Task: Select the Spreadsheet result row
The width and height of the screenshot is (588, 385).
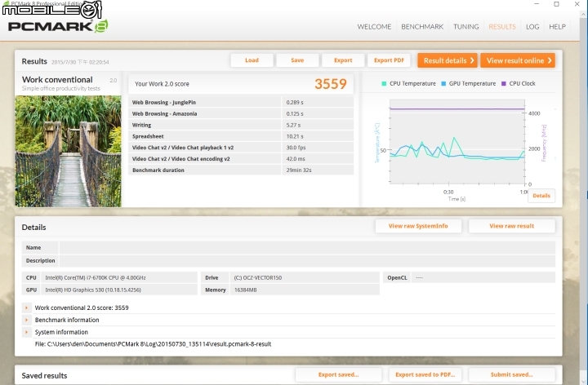Action: tap(241, 136)
